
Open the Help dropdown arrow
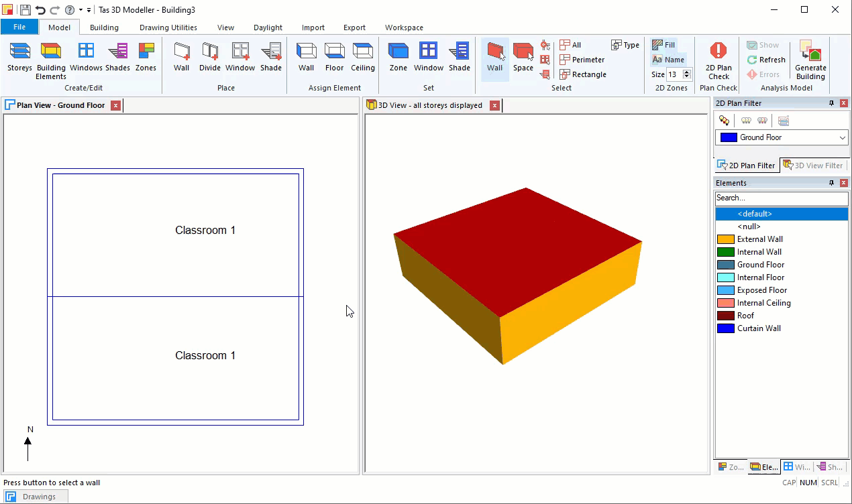pos(81,10)
